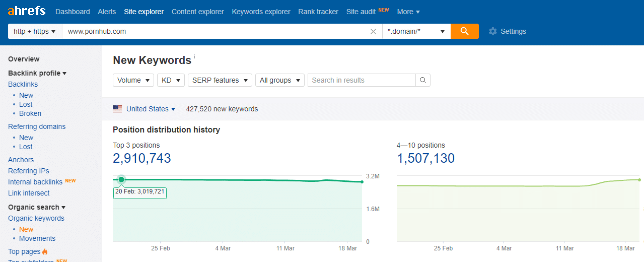
Task: Open the All groups dropdown
Action: tap(279, 80)
